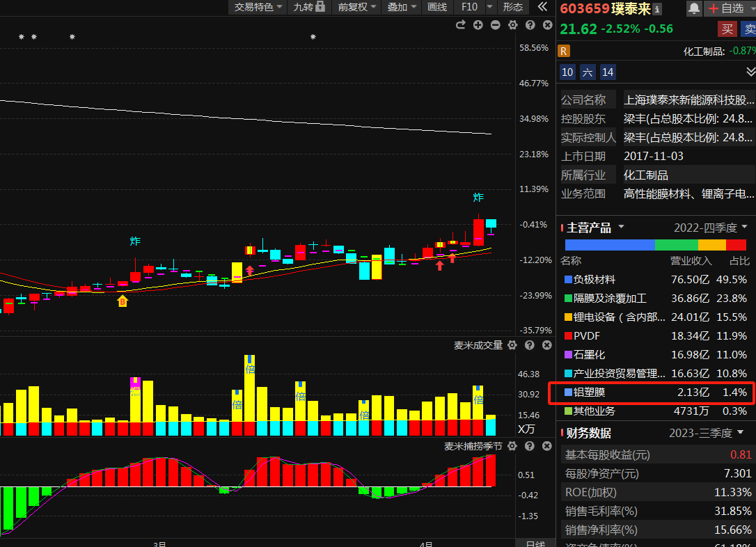Click the 基本每股收益 value 0.81
Viewport: 756px width, 547px height.
pyautogui.click(x=741, y=454)
